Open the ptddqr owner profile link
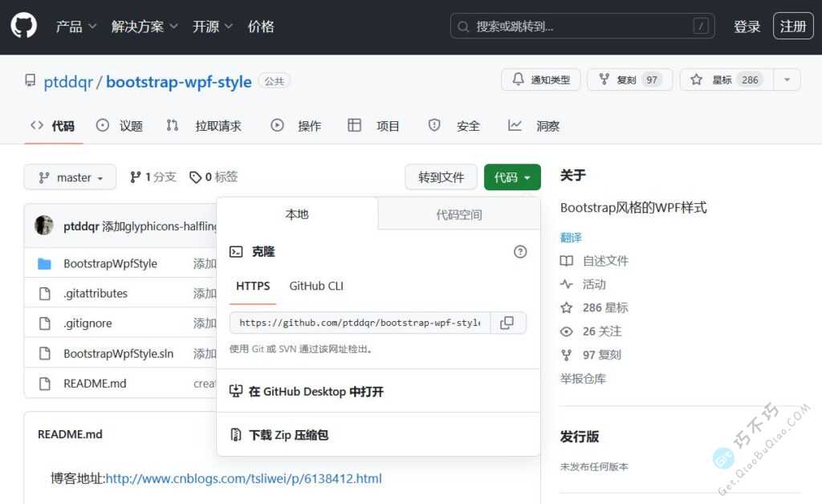This screenshot has height=504, width=822. coord(68,82)
